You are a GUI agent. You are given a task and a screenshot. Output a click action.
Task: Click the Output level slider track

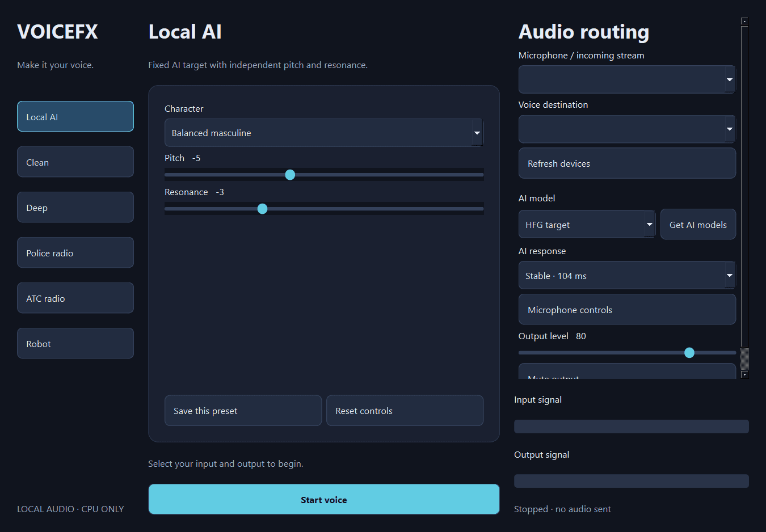pyautogui.click(x=627, y=353)
